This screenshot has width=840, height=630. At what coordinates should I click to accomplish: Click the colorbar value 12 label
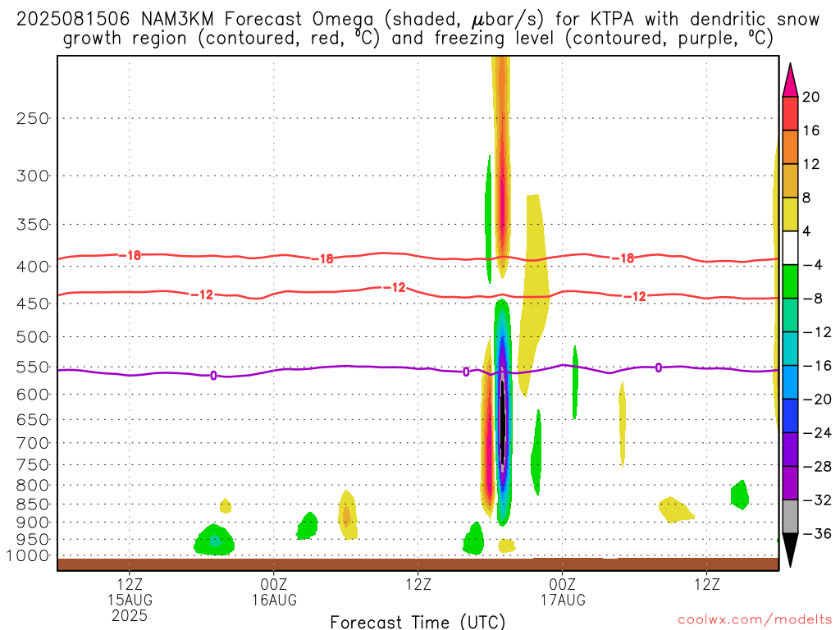pyautogui.click(x=811, y=164)
